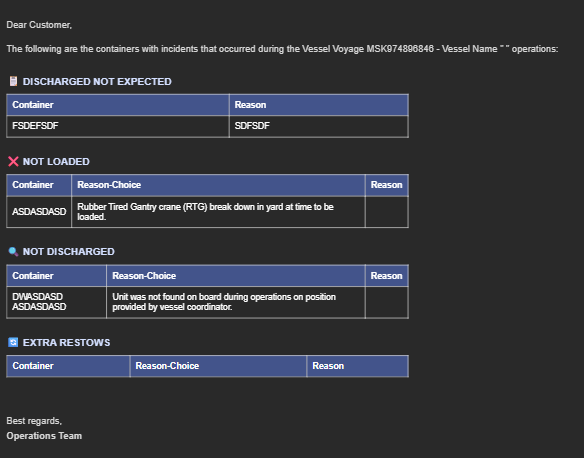Click Container header in DISCHARGED NOT EXPECTED table

coord(118,105)
